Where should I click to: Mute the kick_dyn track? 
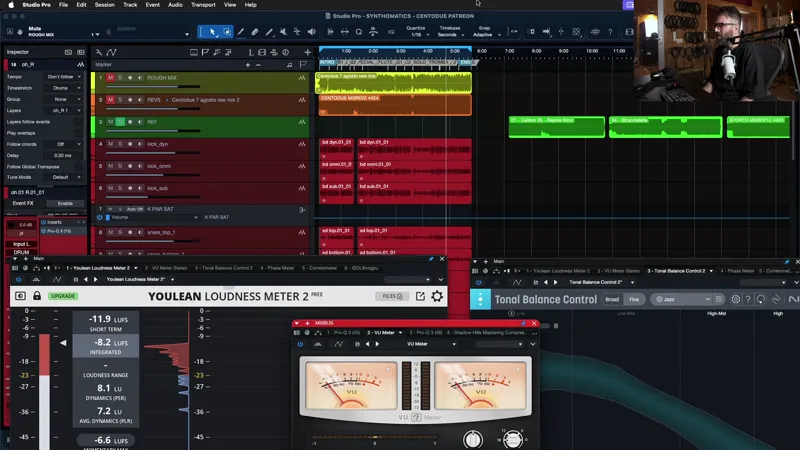click(x=110, y=144)
